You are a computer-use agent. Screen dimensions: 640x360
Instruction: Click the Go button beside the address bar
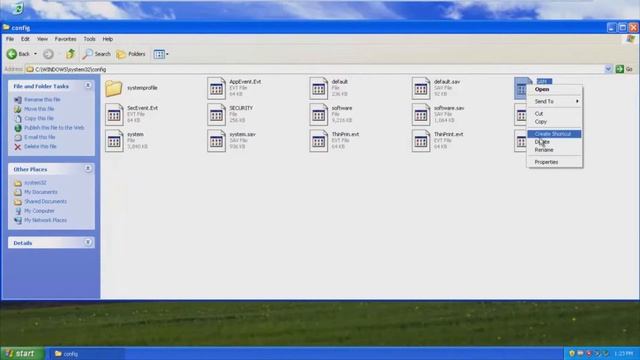(x=624, y=69)
